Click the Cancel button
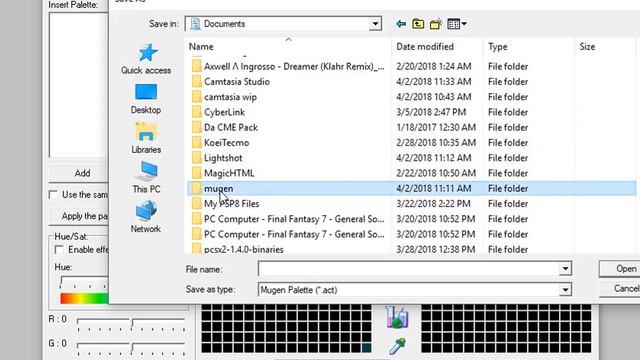The height and width of the screenshot is (360, 640). click(620, 289)
